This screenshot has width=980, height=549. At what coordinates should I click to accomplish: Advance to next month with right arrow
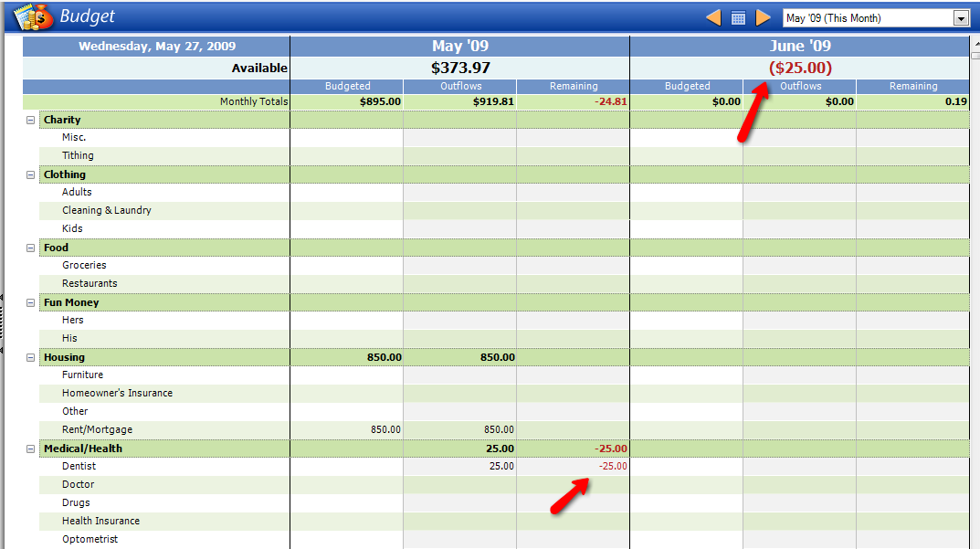click(763, 17)
